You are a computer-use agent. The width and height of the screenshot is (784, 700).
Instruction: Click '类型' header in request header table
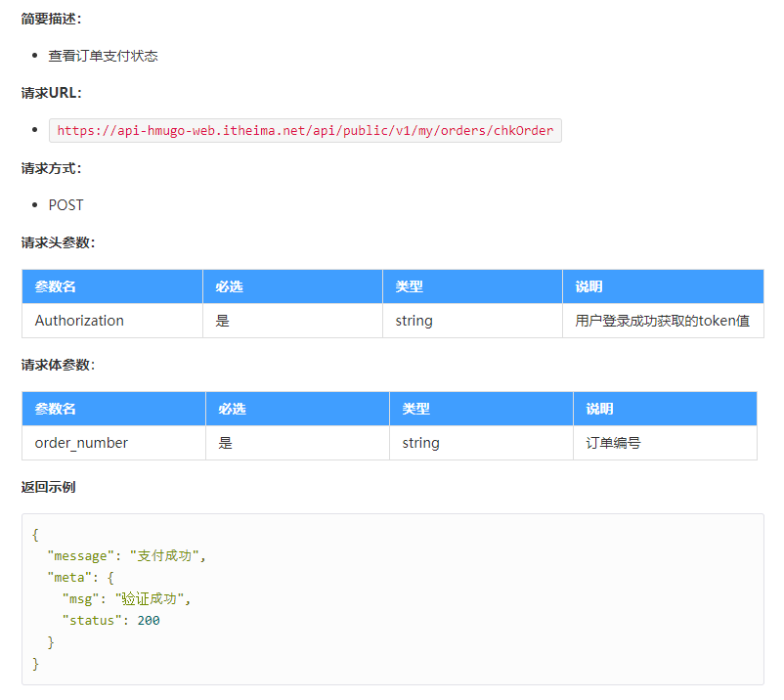point(472,286)
